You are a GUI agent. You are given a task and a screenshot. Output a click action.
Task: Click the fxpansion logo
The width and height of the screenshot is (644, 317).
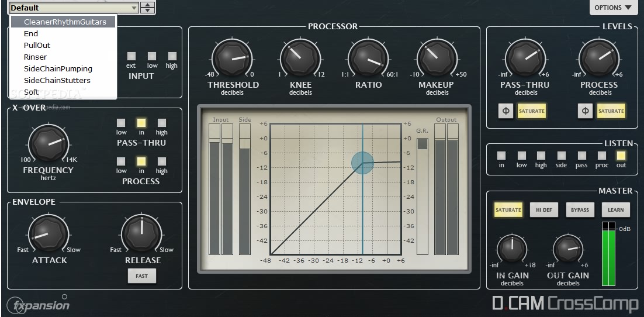[38, 304]
